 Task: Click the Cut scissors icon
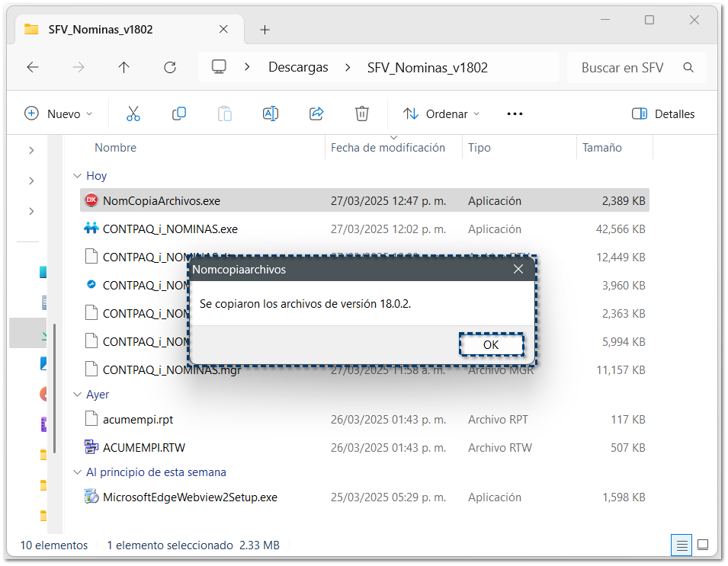click(x=133, y=114)
